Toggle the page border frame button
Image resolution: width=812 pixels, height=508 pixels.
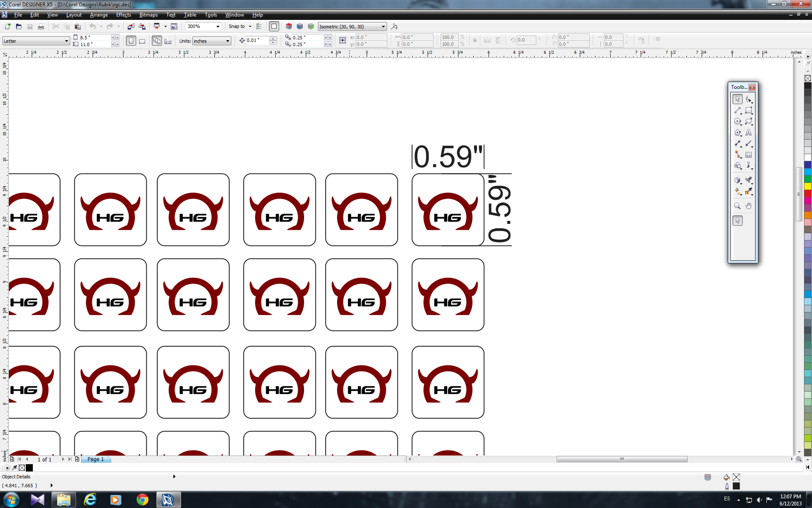point(274,26)
